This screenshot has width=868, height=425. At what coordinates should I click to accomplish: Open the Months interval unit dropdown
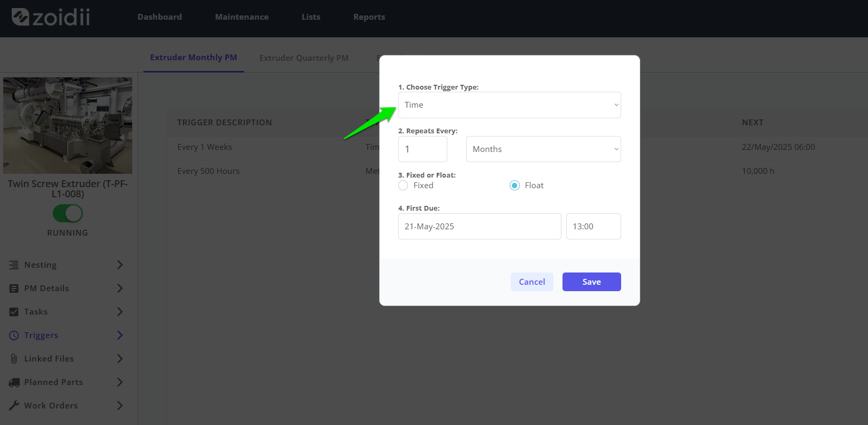(543, 149)
